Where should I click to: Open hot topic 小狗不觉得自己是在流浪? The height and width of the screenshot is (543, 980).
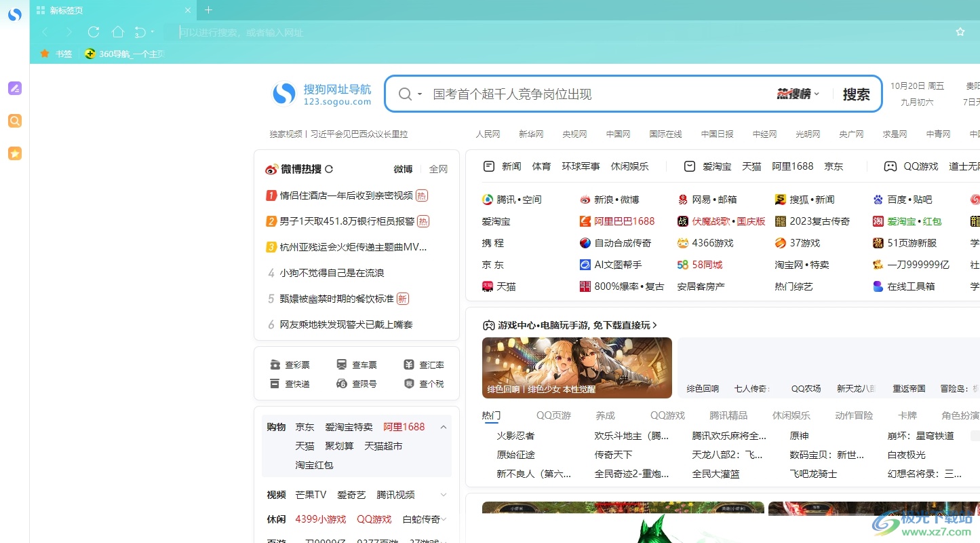coord(332,273)
